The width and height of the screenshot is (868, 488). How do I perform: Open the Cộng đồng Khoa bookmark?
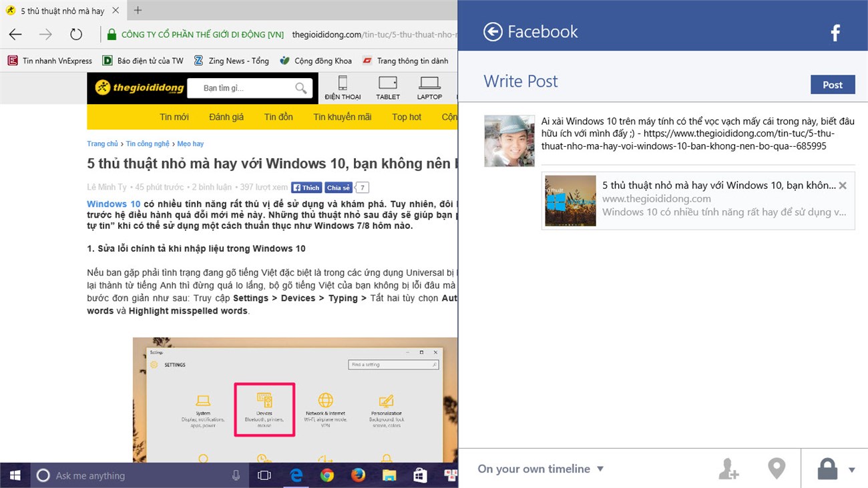click(x=316, y=61)
